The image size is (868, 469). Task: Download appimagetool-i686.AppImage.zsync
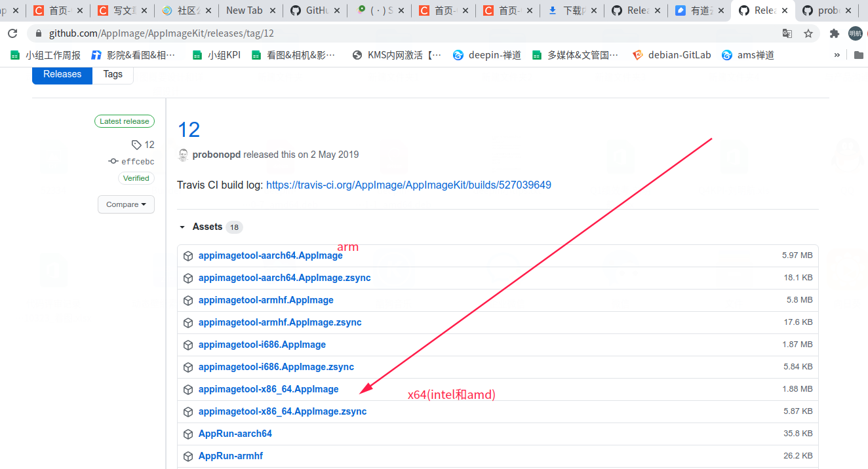point(276,367)
